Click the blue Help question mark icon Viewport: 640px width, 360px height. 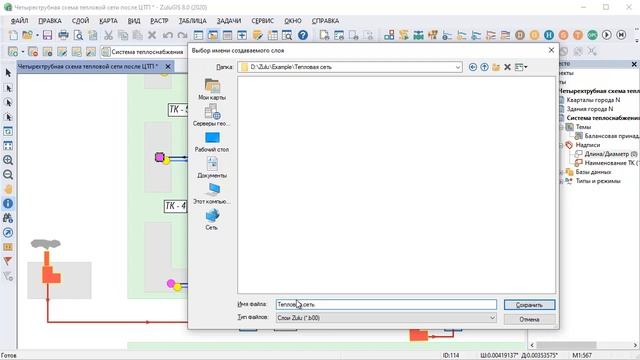[x=303, y=35]
